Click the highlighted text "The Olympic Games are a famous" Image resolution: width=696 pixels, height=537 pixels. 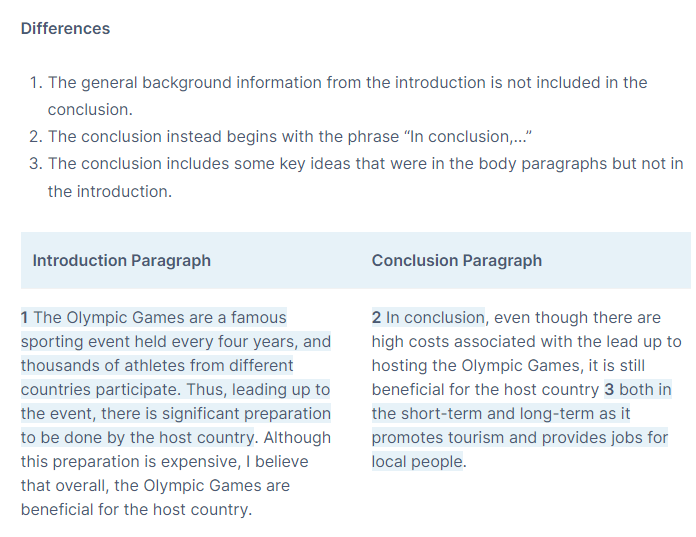point(160,318)
